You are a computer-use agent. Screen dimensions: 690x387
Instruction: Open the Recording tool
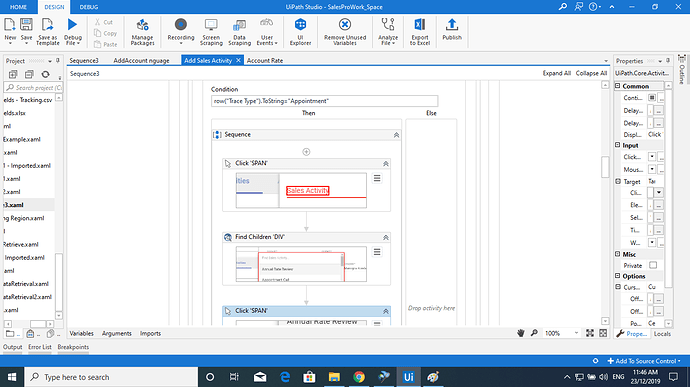click(180, 31)
